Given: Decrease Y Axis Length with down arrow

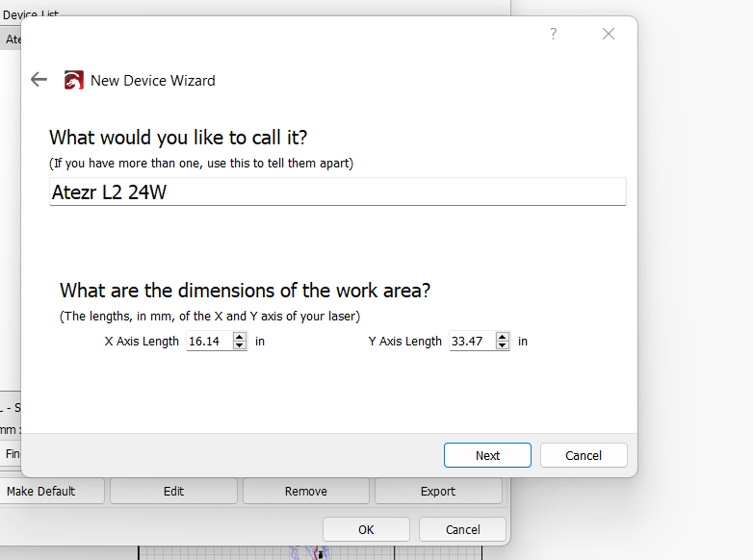Looking at the screenshot, I should [502, 345].
